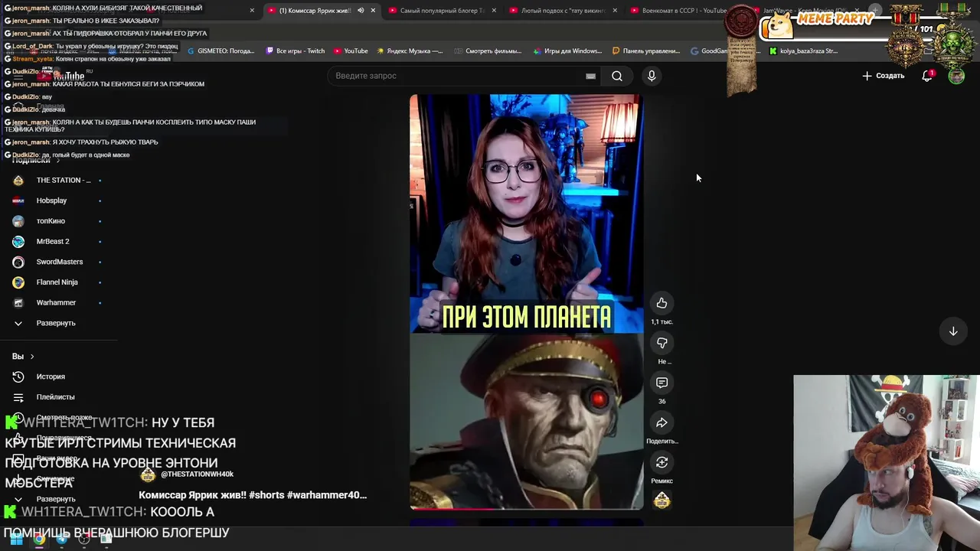Submit search with magnifier button

point(617,76)
